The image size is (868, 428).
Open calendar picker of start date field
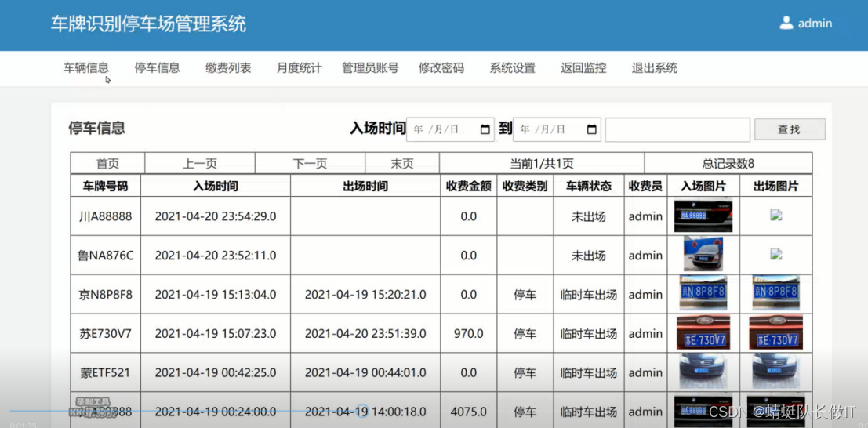point(485,129)
